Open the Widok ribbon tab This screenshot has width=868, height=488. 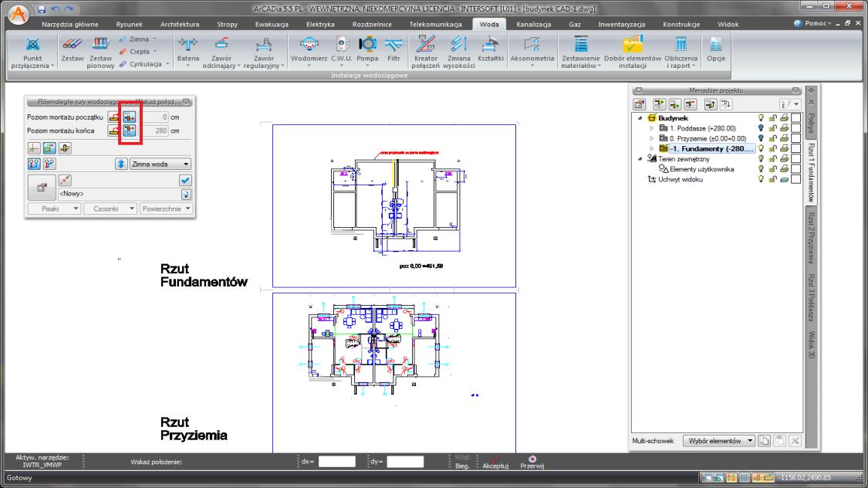click(728, 25)
